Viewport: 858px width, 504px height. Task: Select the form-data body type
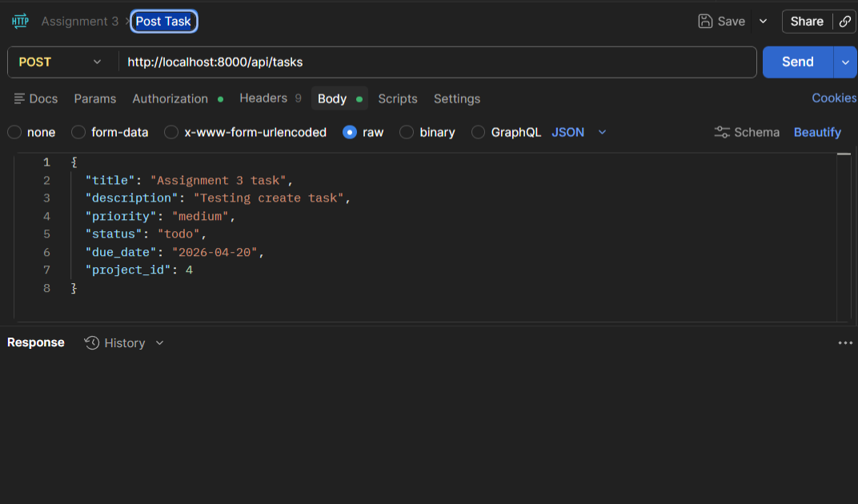pyautogui.click(x=78, y=133)
